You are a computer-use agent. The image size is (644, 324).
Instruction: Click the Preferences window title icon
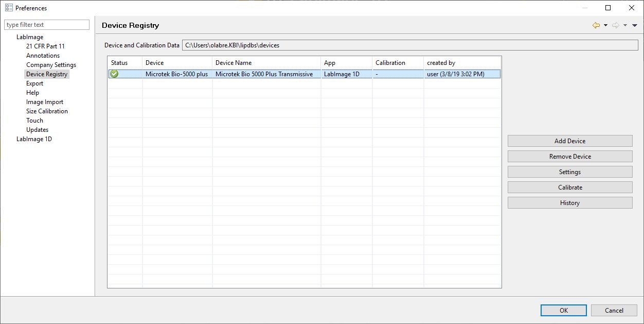point(9,8)
